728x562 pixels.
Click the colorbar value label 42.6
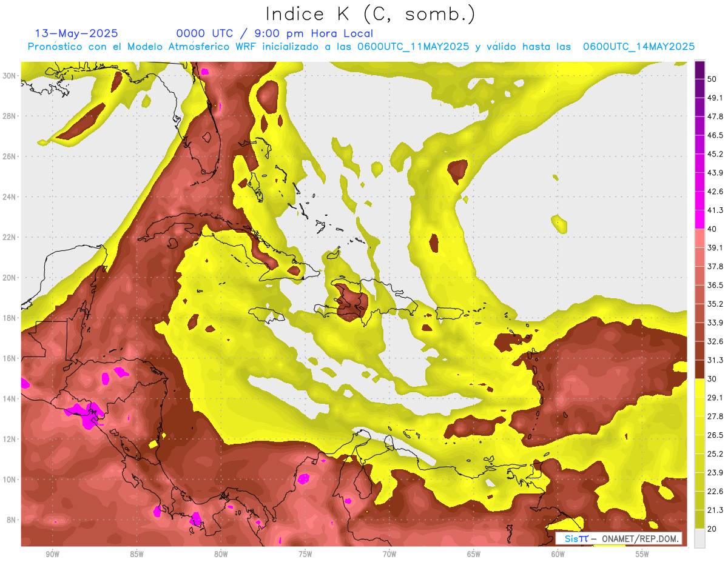pyautogui.click(x=715, y=192)
